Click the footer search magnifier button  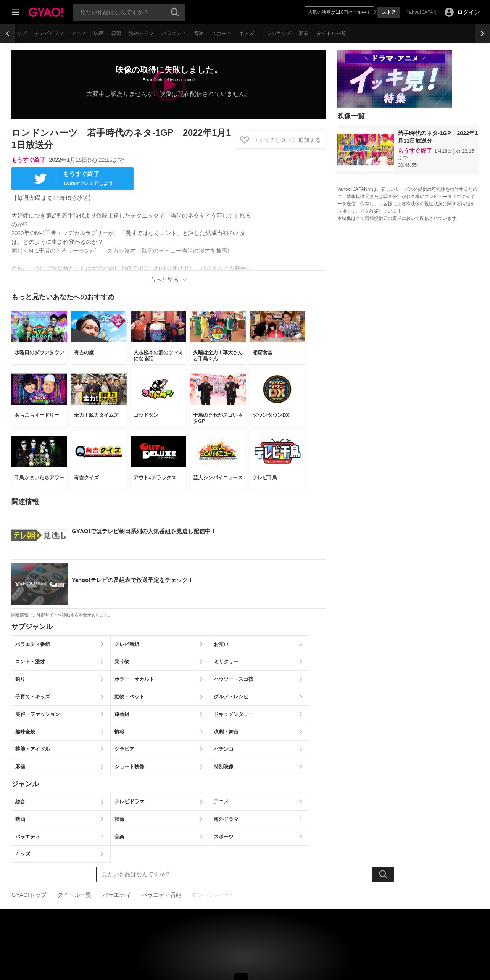[383, 874]
